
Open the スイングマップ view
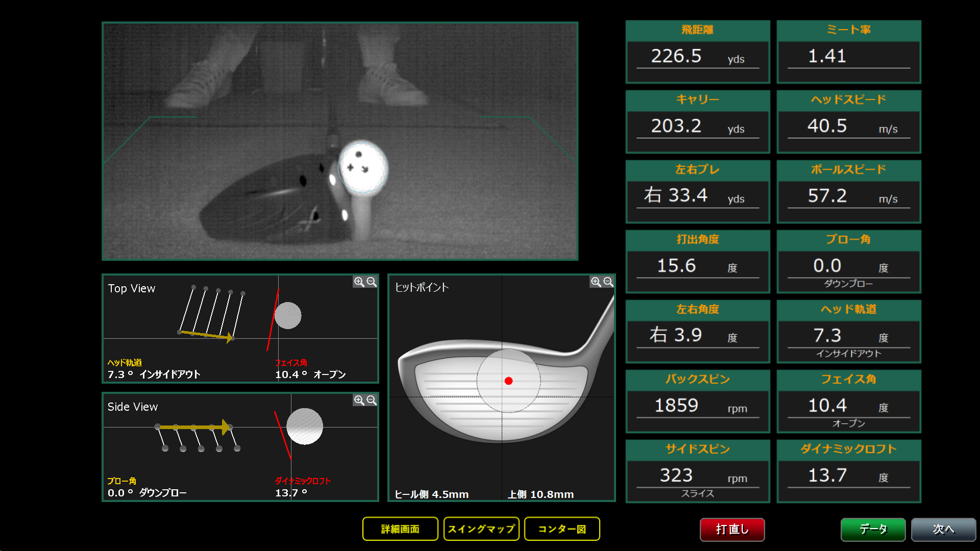481,529
